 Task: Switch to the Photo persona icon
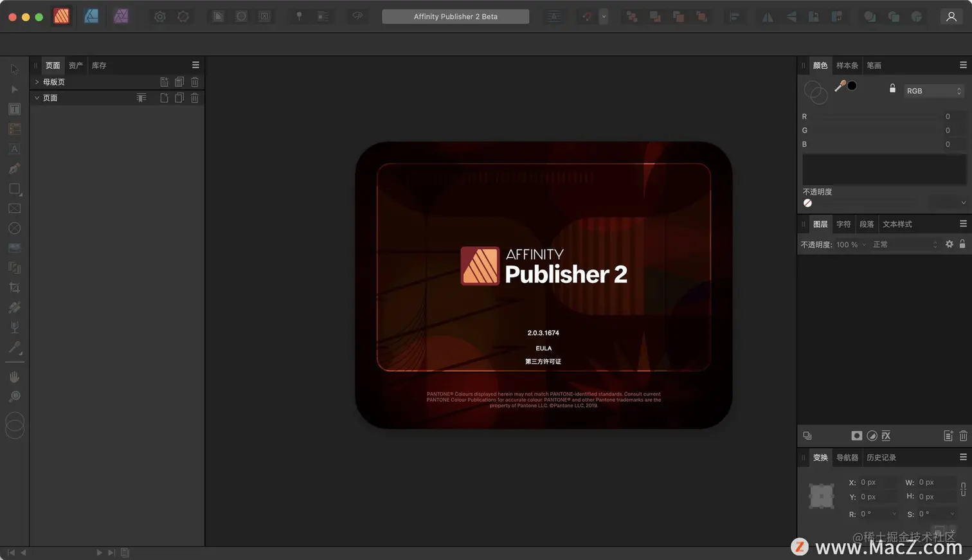click(121, 16)
